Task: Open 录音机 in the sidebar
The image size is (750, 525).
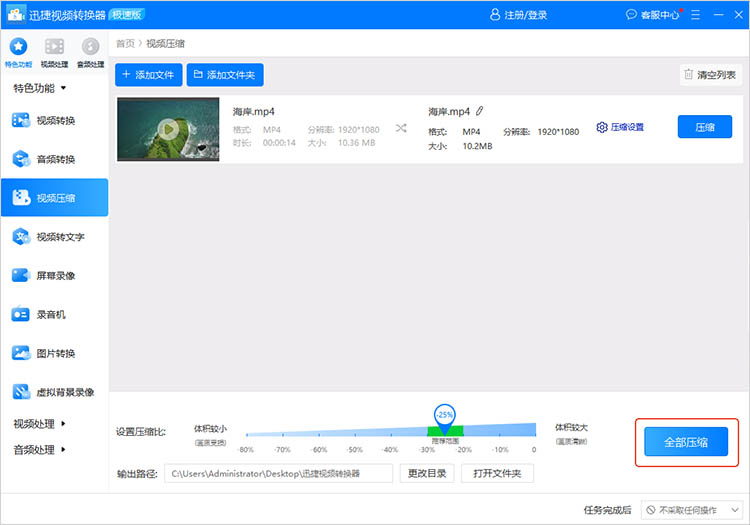Action: (54, 314)
